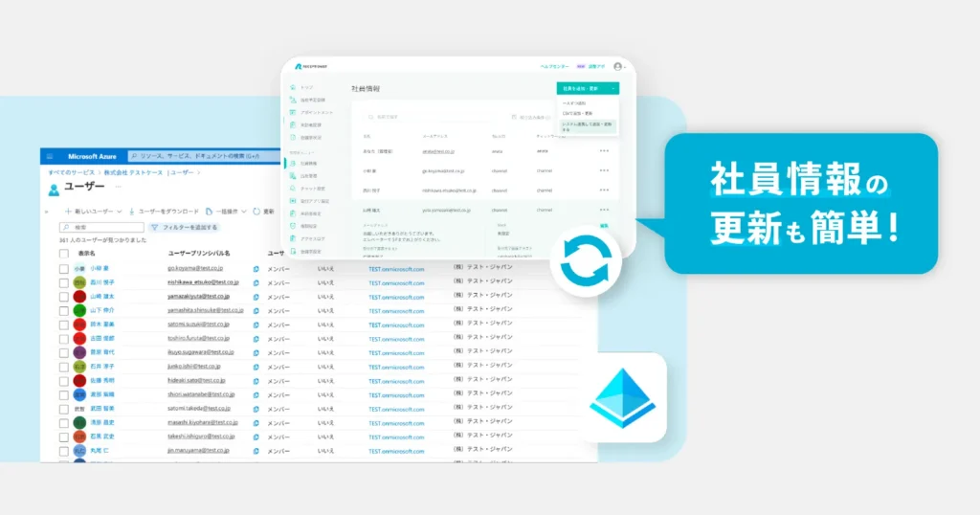980x515 pixels.
Task: Tick the checkbox for the satomi.suzuki row
Action: tap(64, 325)
